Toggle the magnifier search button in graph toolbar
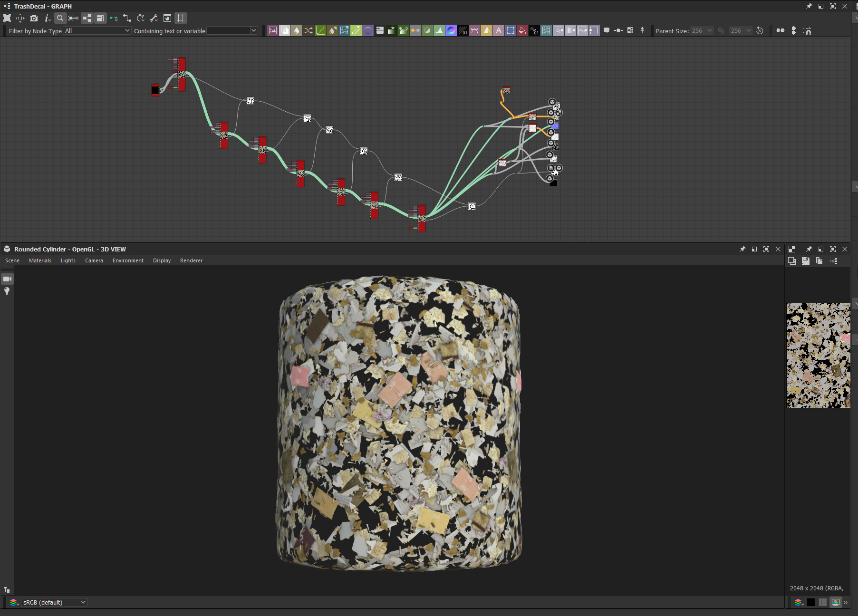The width and height of the screenshot is (858, 616). [60, 18]
